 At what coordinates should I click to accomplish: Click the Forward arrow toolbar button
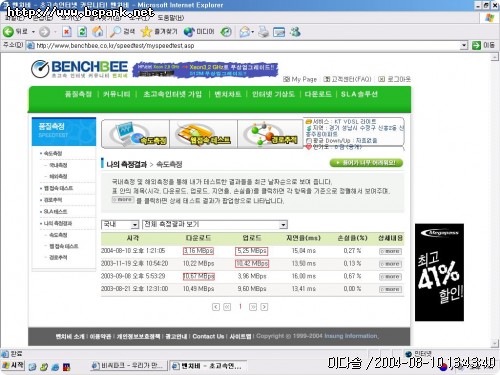tap(44, 32)
